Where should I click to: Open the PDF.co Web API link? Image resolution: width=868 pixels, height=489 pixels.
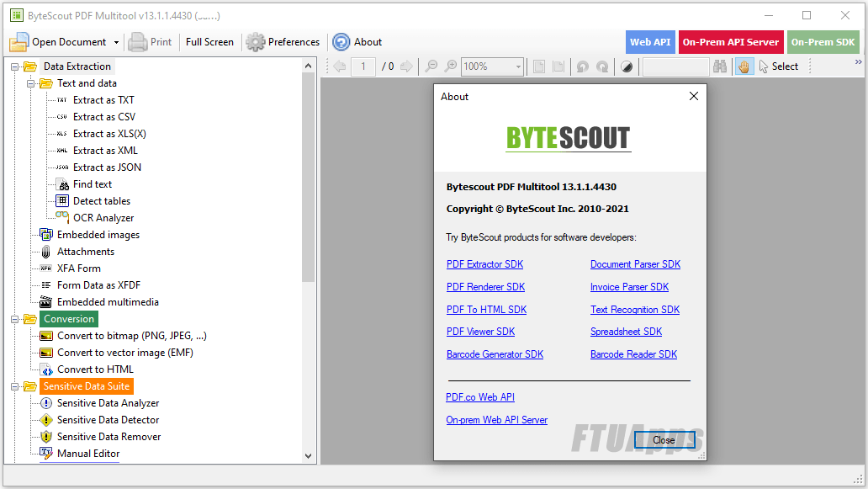(480, 397)
